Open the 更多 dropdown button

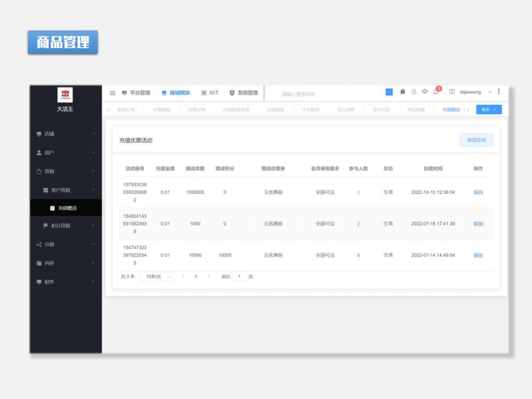(487, 109)
